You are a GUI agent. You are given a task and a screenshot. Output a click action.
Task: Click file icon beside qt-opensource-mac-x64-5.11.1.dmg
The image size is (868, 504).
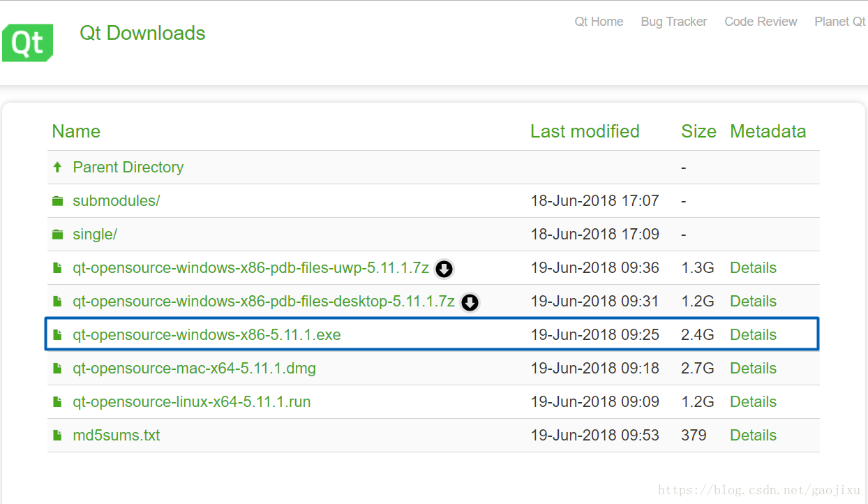(57, 369)
